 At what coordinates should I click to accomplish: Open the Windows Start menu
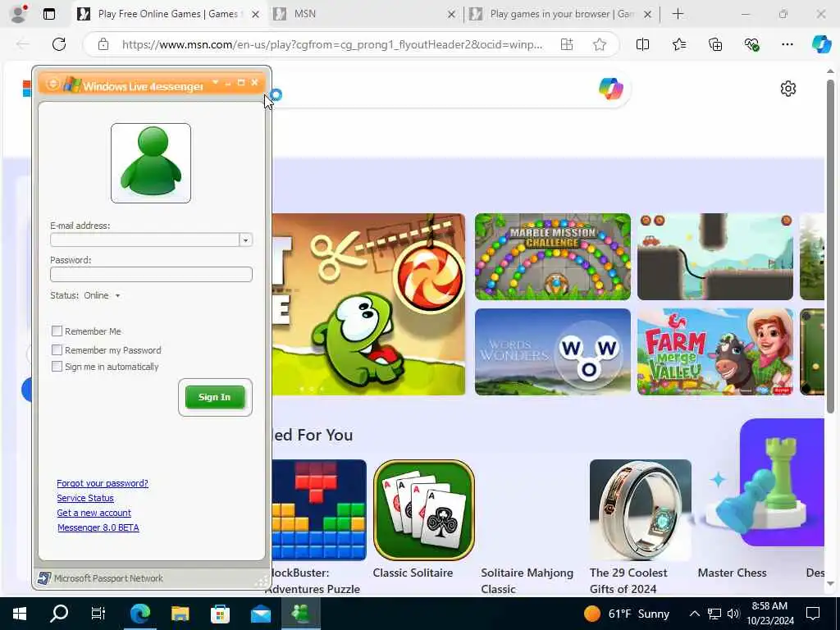point(20,614)
